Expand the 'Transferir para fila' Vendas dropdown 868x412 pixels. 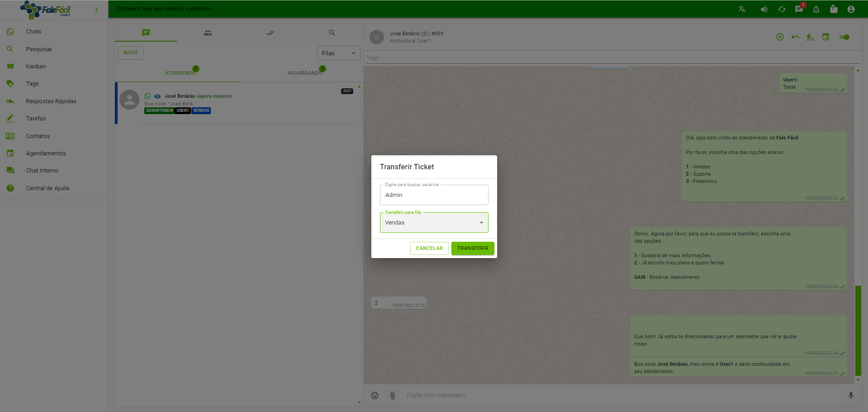434,223
